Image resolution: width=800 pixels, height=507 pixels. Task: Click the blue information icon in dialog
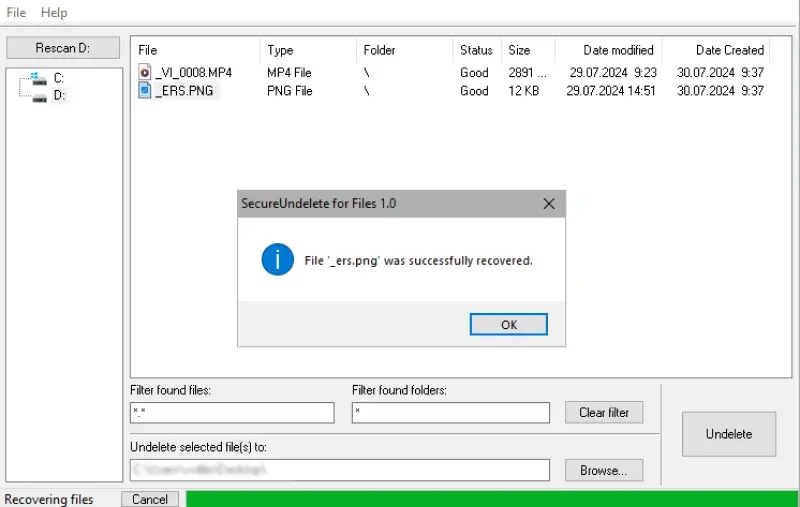[x=278, y=259]
